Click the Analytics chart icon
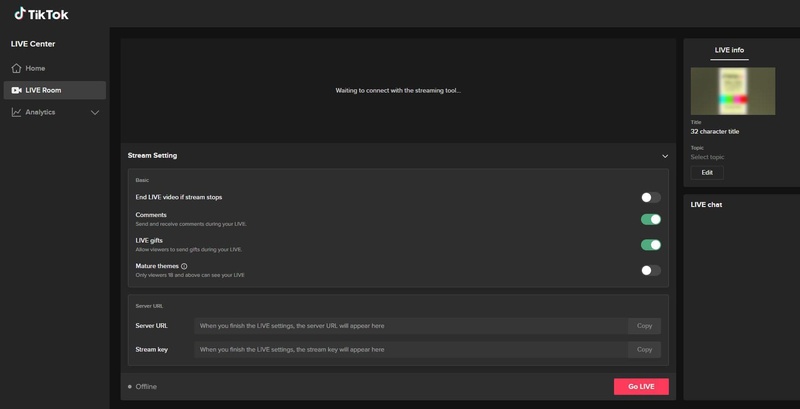Viewport: 800px width, 409px height. click(x=16, y=112)
